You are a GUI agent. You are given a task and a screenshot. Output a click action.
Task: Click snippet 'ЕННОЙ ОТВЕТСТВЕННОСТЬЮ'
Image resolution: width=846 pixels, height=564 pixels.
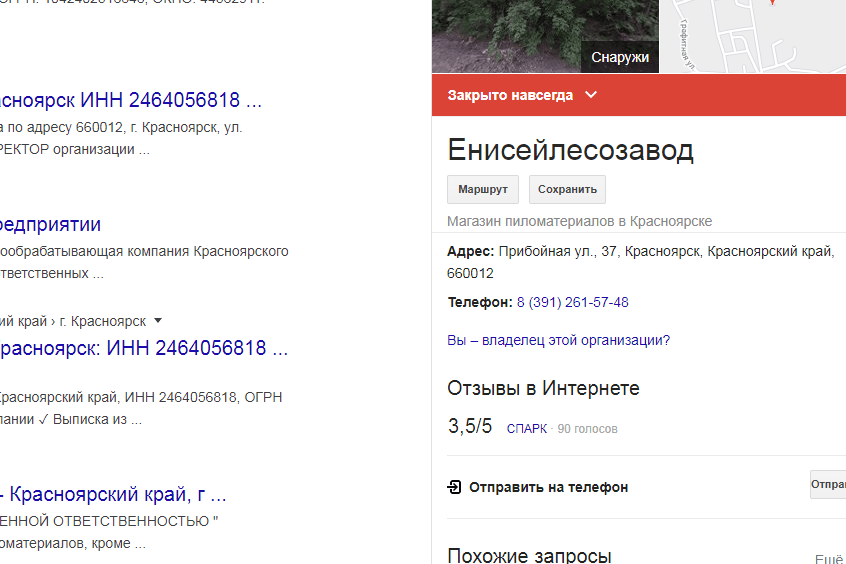coord(105,521)
